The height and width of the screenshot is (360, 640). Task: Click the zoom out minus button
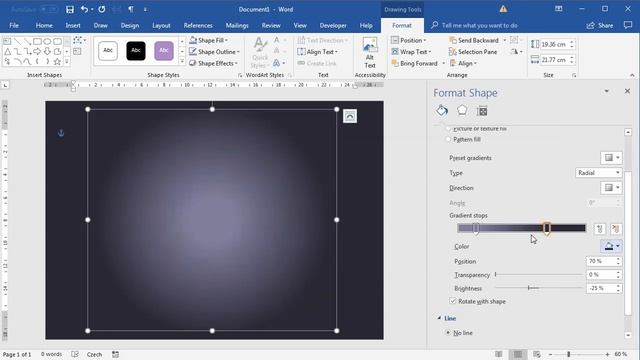click(550, 354)
